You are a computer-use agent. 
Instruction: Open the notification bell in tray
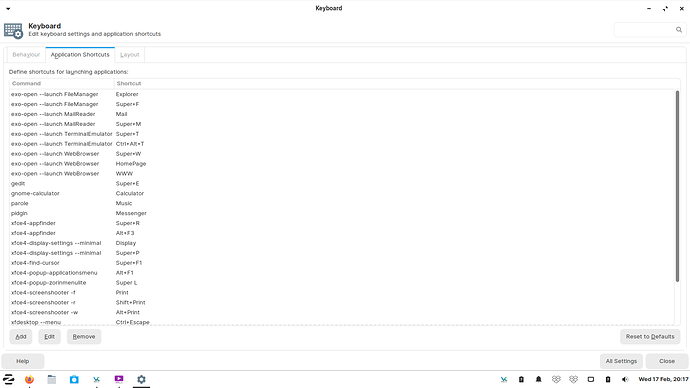(x=538, y=379)
